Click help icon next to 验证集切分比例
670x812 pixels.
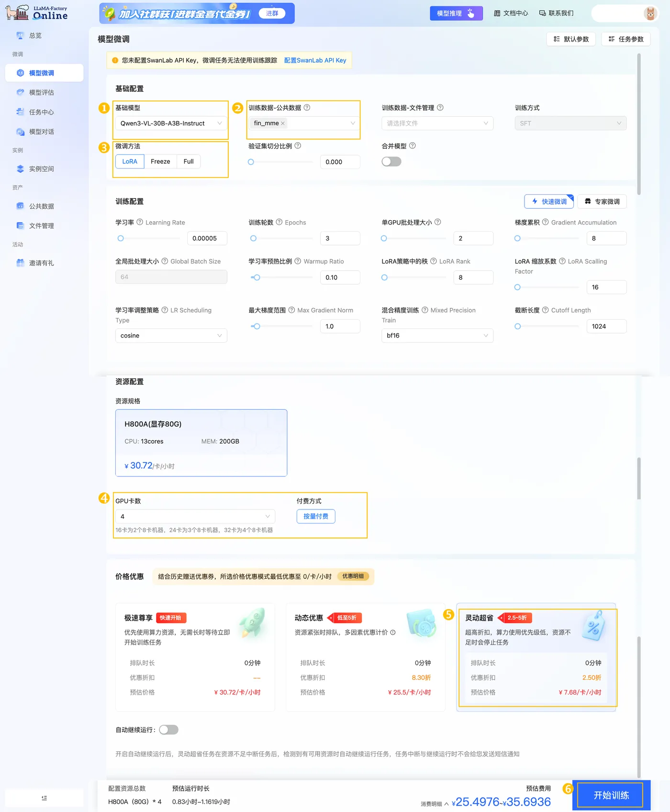[x=298, y=146]
